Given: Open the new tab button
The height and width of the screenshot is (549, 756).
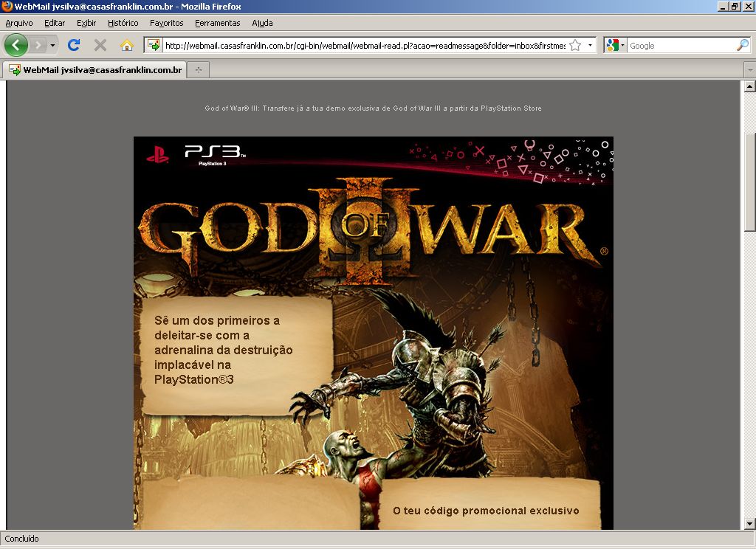Looking at the screenshot, I should (198, 70).
